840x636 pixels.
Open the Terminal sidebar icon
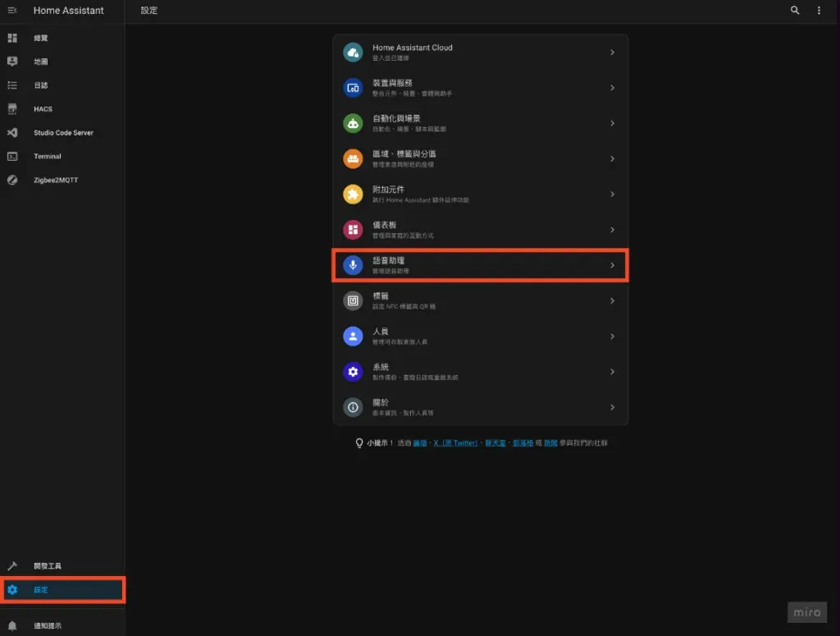(11, 156)
